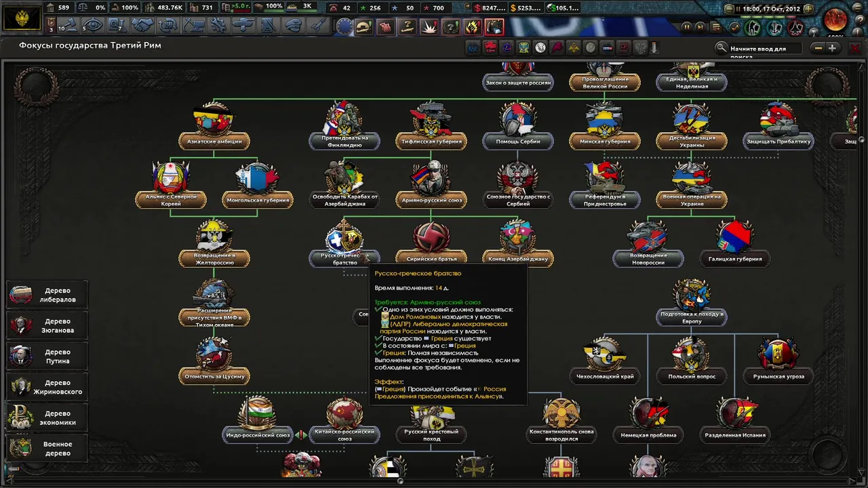This screenshot has width=868, height=488.
Task: Click the magnifier search icon
Action: click(722, 48)
